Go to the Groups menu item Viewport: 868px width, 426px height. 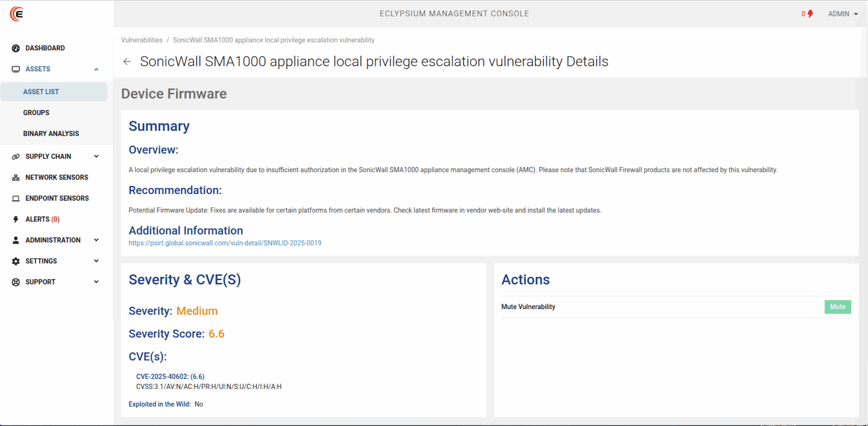[36, 113]
